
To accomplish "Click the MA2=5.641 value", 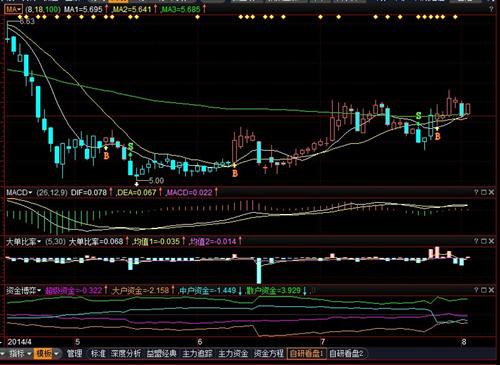I will point(132,9).
